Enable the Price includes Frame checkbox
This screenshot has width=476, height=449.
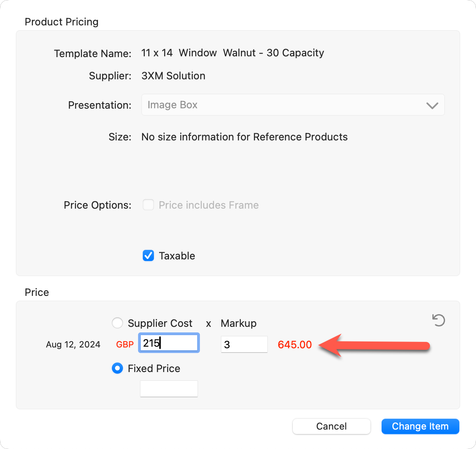(x=148, y=205)
